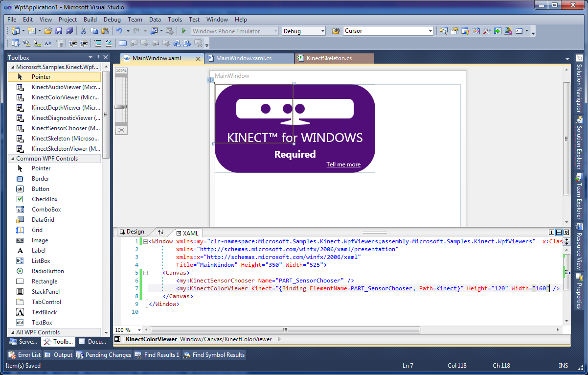Open the Toolbox window position dropdown arrow

(x=90, y=57)
